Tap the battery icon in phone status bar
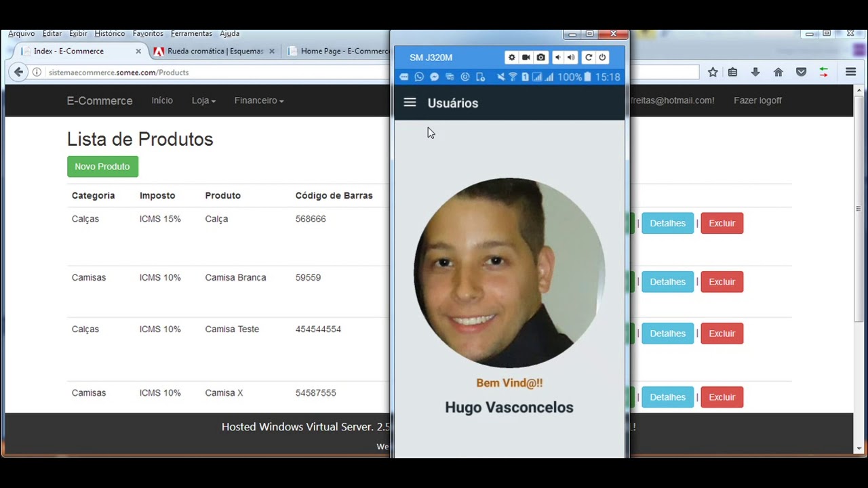 pos(588,77)
